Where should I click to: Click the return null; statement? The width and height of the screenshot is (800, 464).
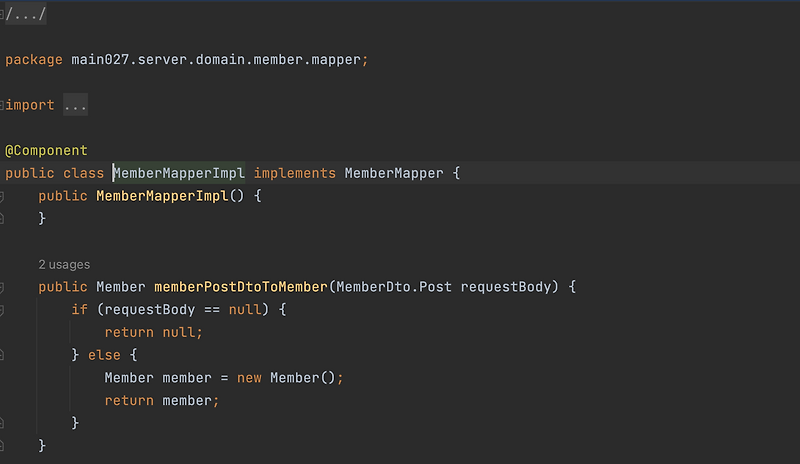click(x=154, y=332)
